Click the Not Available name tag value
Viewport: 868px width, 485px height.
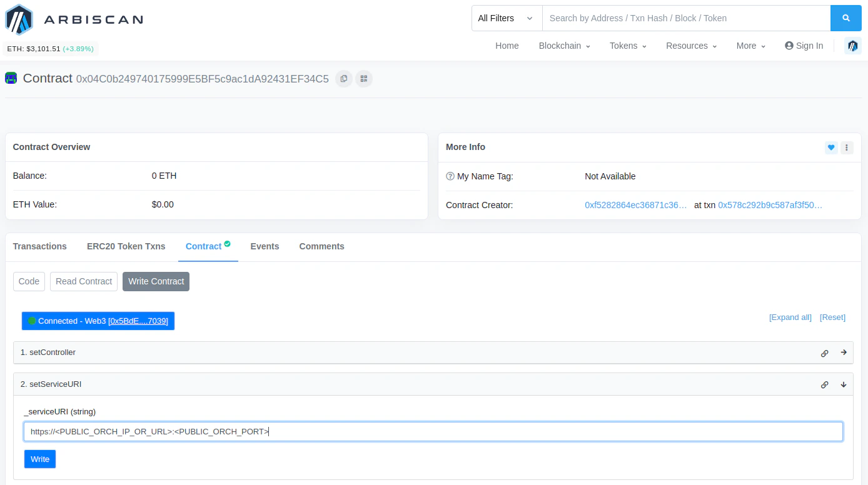pyautogui.click(x=610, y=176)
